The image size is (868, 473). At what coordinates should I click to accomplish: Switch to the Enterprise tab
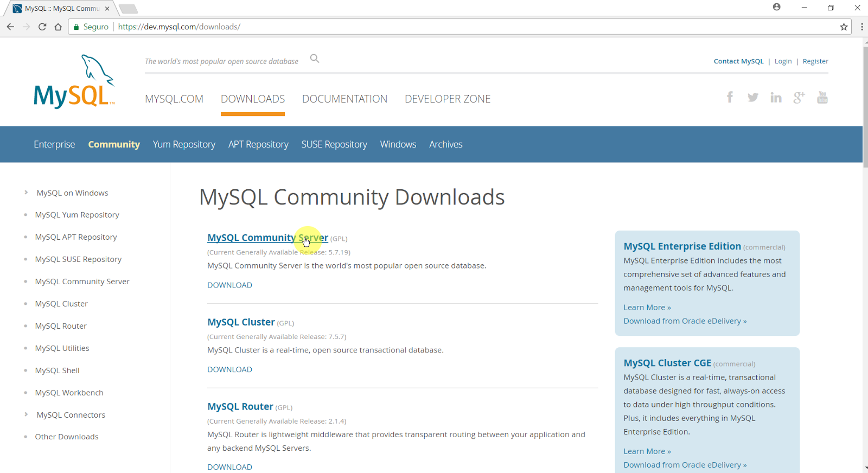[54, 144]
